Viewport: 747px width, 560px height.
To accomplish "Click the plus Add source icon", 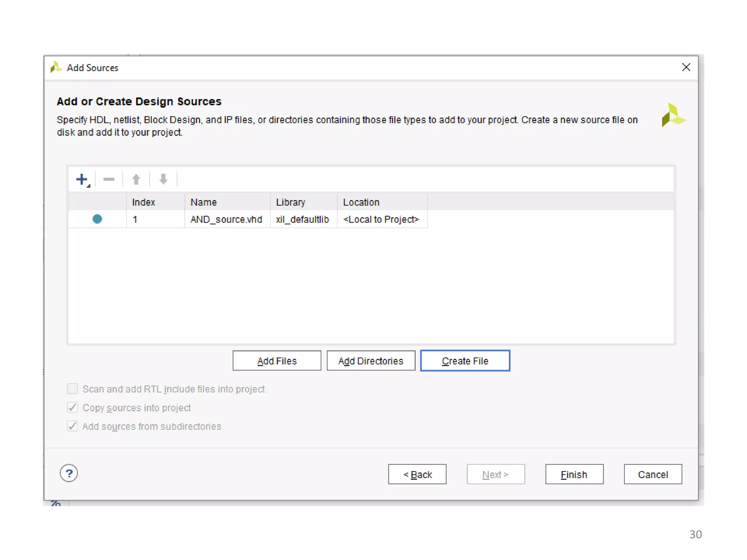I will 82,179.
